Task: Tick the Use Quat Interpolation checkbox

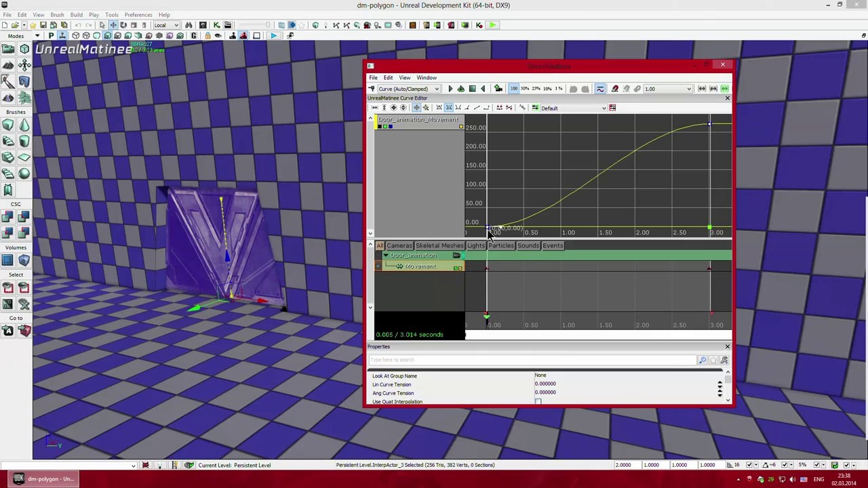Action: 538,403
